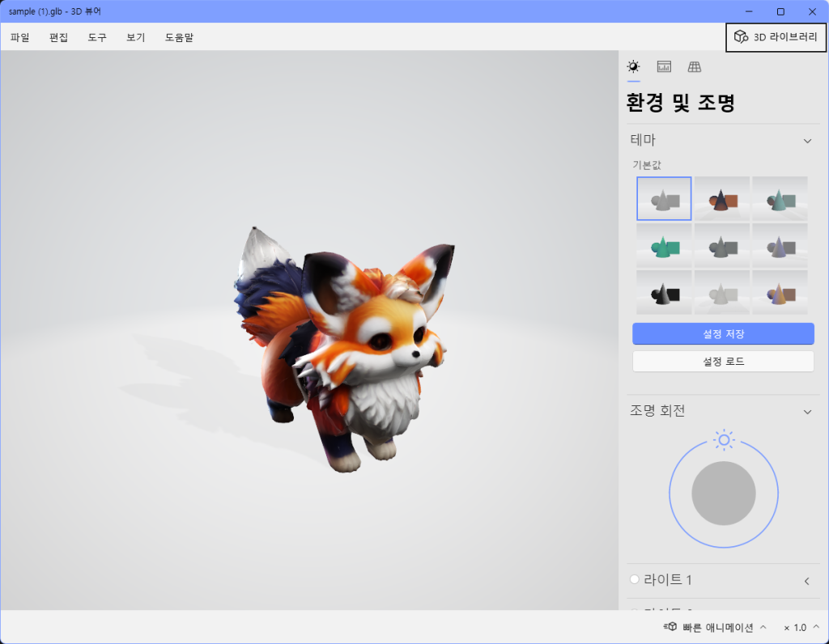This screenshot has height=644, width=829.
Task: Click the 설정 저장 button
Action: (723, 334)
